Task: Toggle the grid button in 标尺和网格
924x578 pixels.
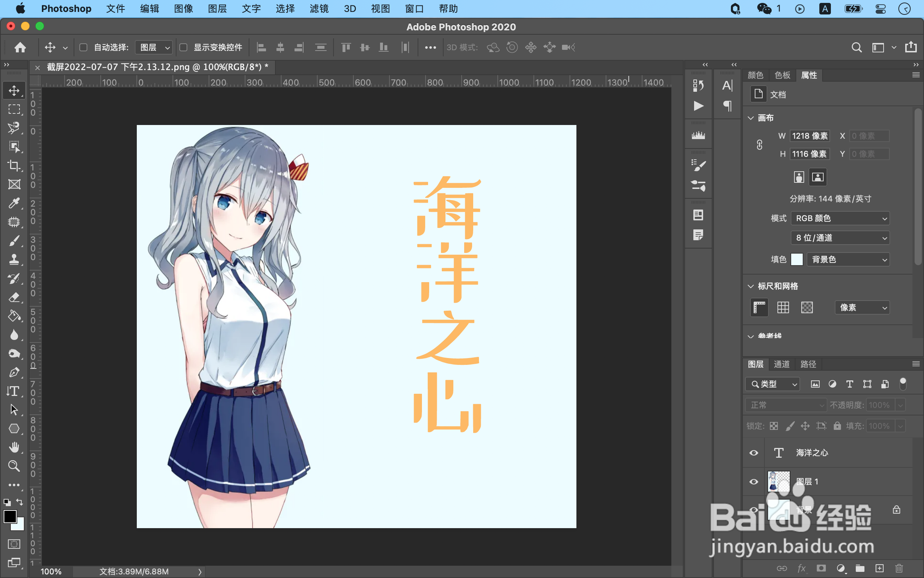Action: (x=783, y=307)
